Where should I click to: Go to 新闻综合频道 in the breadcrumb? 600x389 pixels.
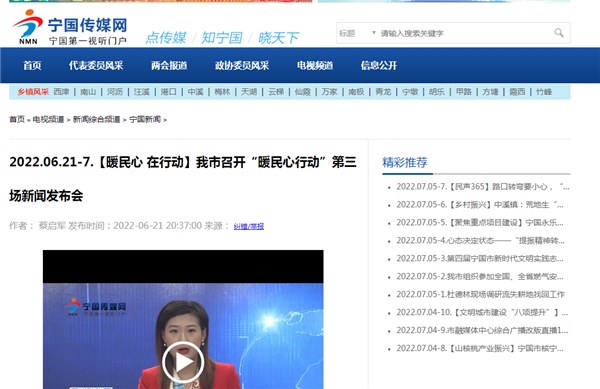96,119
